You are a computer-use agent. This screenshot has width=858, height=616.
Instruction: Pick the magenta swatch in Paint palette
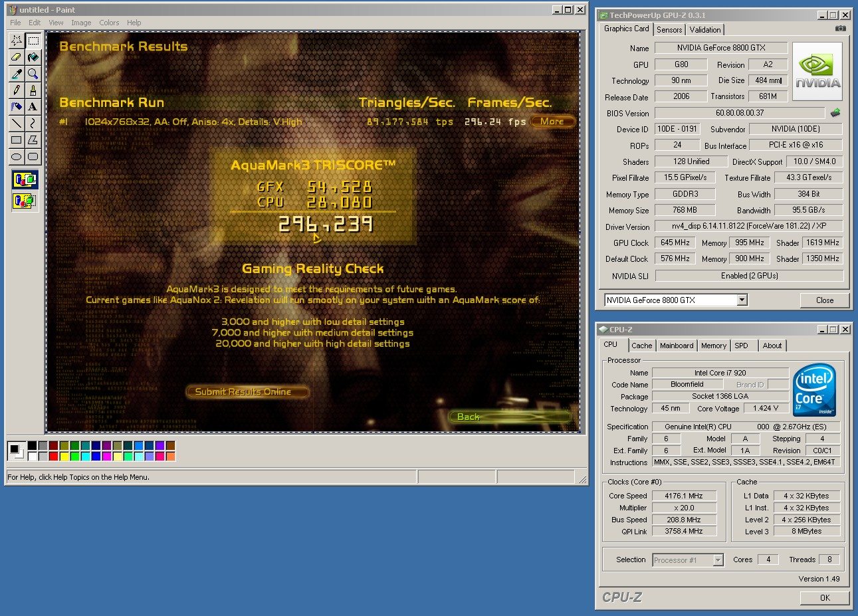(107, 457)
